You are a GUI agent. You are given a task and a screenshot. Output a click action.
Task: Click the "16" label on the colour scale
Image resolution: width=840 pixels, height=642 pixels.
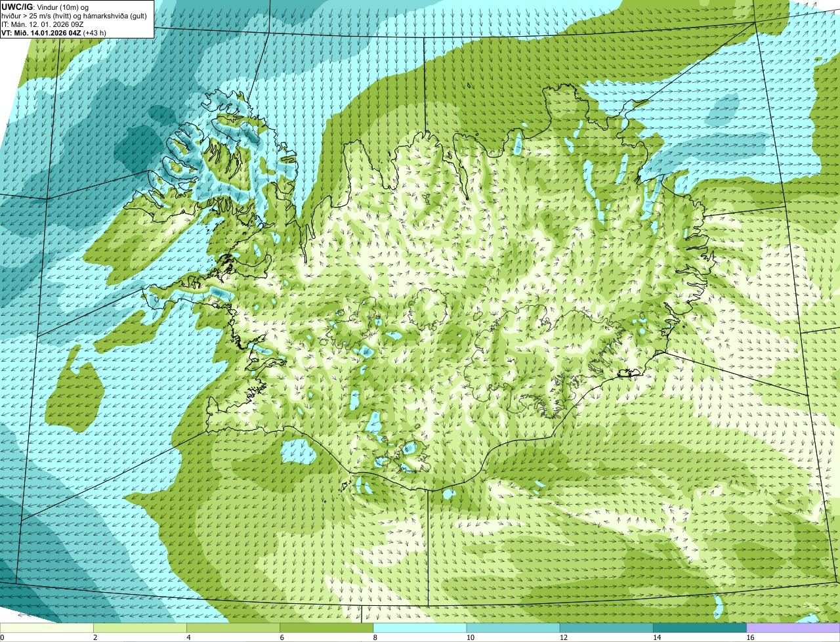(x=750, y=637)
